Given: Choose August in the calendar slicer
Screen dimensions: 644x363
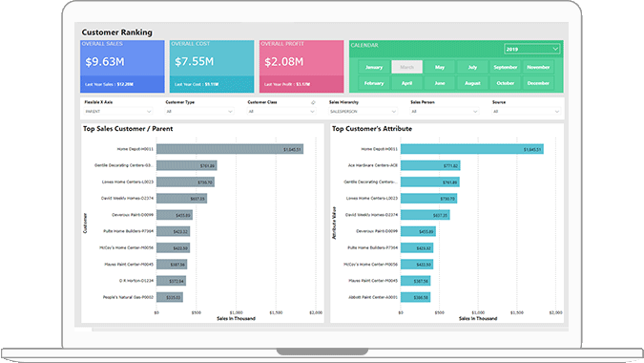Looking at the screenshot, I should pyautogui.click(x=472, y=83).
